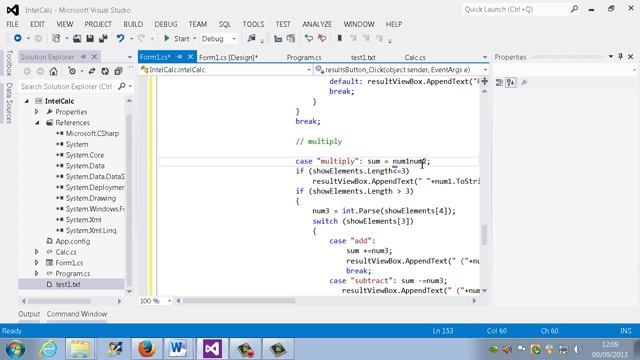Open the Data Sources side tab
This screenshot has height=360, width=640.
(x=9, y=103)
